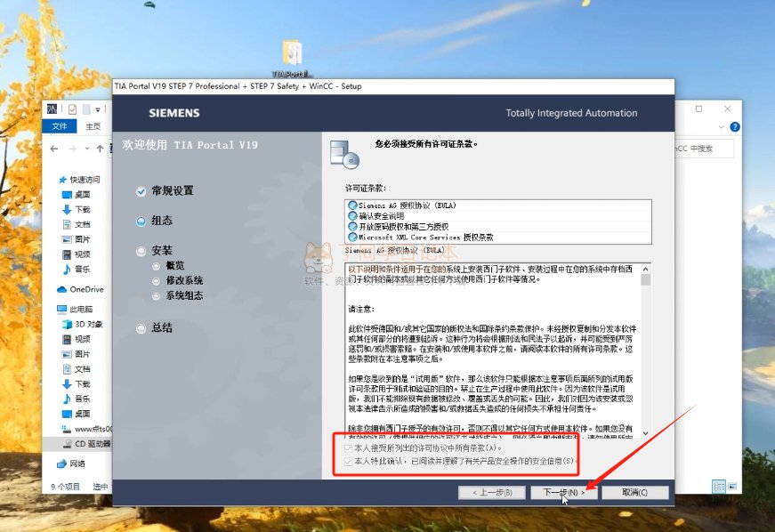The height and width of the screenshot is (532, 775).
Task: Expand Explorer ribbon chevron
Action: (722, 127)
